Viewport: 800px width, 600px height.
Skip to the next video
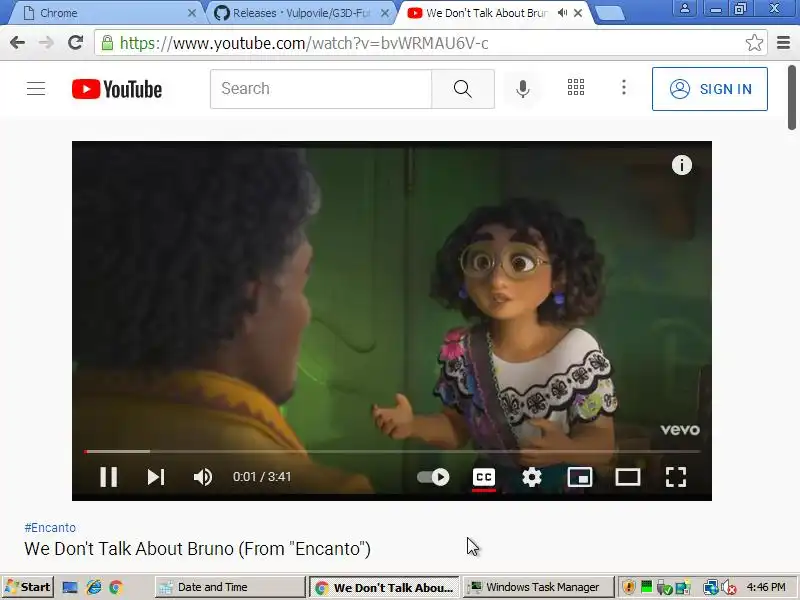click(x=156, y=477)
